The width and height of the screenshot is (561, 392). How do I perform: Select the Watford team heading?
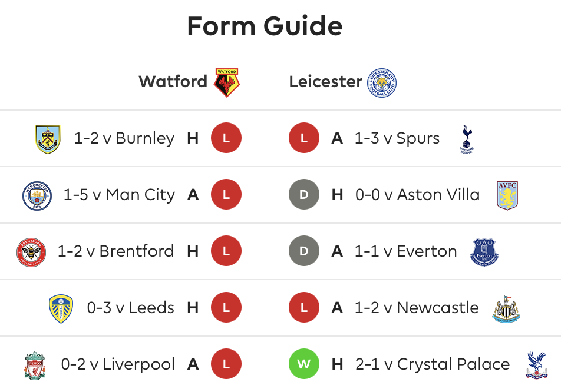point(173,81)
